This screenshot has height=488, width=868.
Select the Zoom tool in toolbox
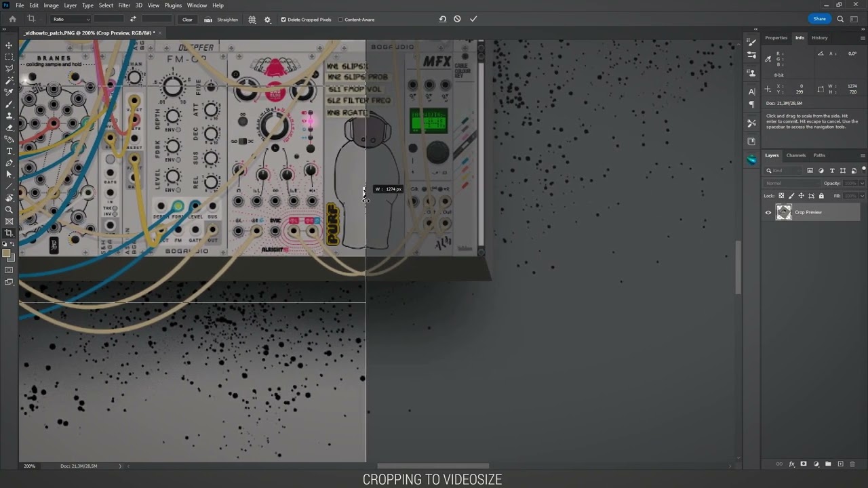9,209
